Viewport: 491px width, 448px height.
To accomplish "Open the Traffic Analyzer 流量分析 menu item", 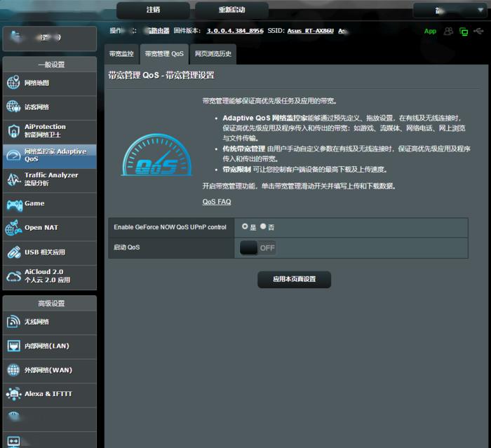I will tap(50, 179).
